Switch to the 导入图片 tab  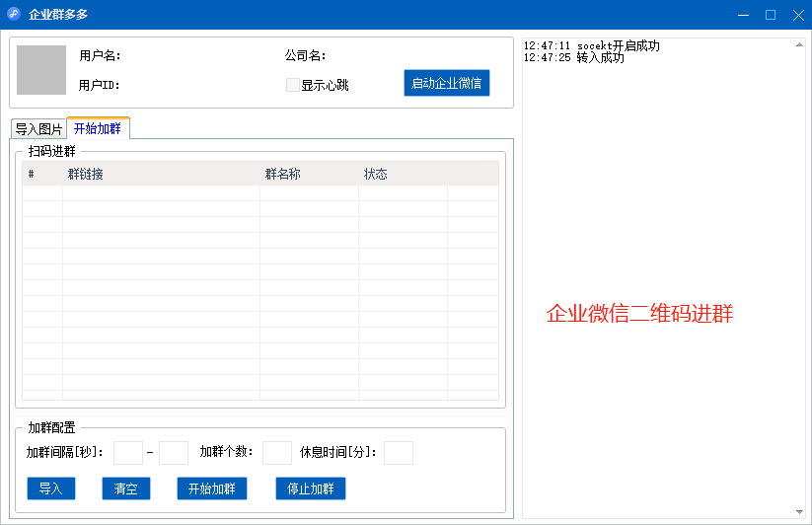[x=38, y=129]
